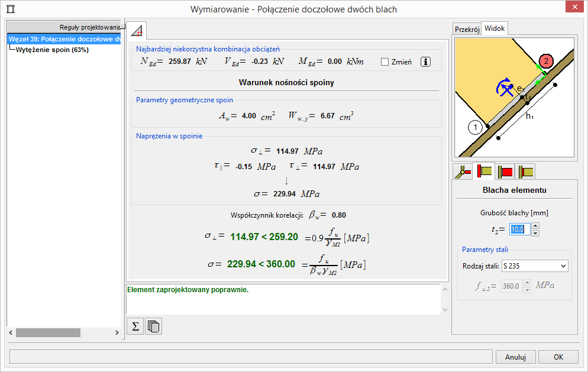Click the app icon in title bar
This screenshot has width=588, height=372.
[x=10, y=9]
